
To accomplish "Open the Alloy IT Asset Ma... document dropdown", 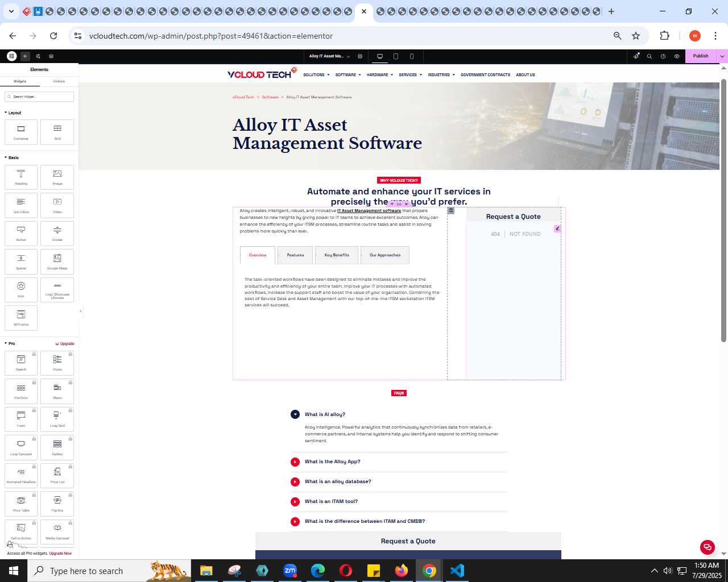I will click(x=330, y=56).
